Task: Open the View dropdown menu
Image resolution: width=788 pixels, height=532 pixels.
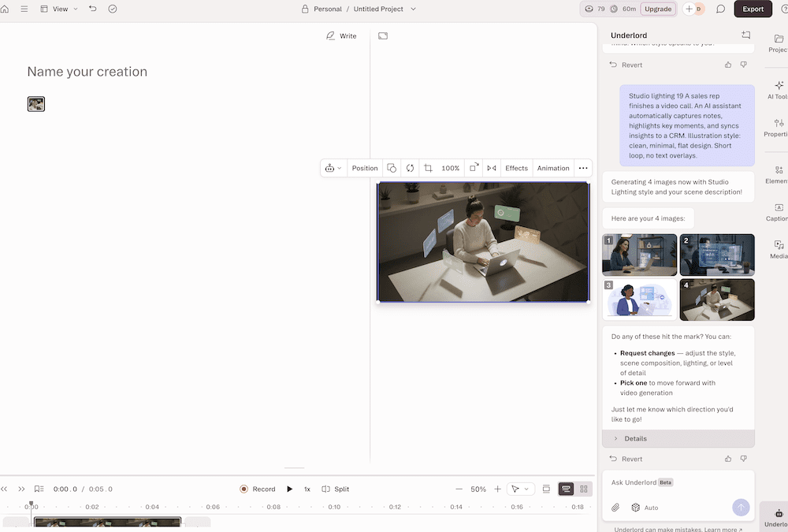Action: pyautogui.click(x=59, y=9)
